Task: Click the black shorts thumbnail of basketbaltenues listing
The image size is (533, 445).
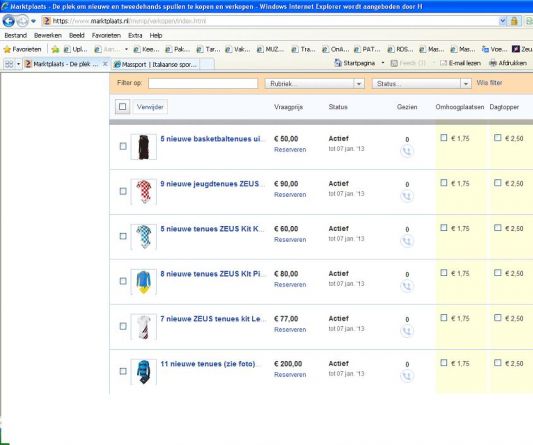Action: click(x=143, y=147)
